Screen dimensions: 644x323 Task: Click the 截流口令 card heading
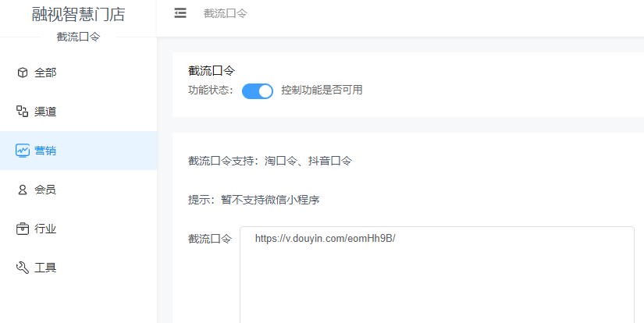pyautogui.click(x=212, y=71)
